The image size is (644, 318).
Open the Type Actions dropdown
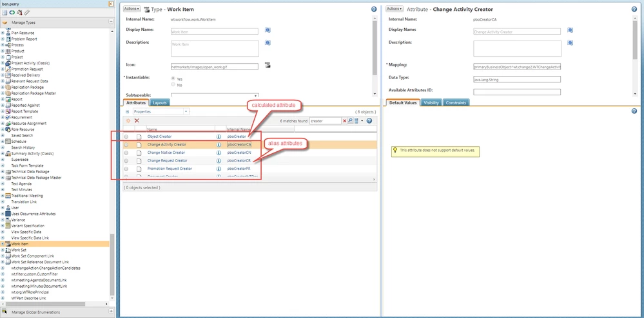[132, 8]
